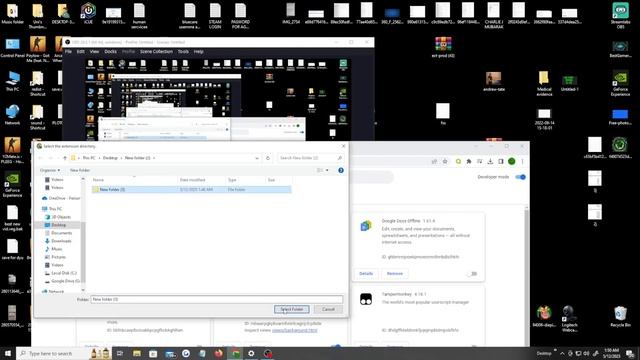Click the change view icon in dialog

(x=320, y=170)
